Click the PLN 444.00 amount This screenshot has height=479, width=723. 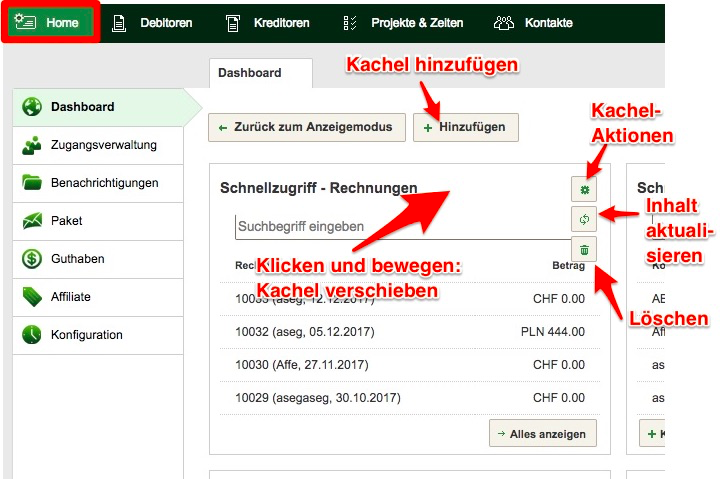[553, 332]
